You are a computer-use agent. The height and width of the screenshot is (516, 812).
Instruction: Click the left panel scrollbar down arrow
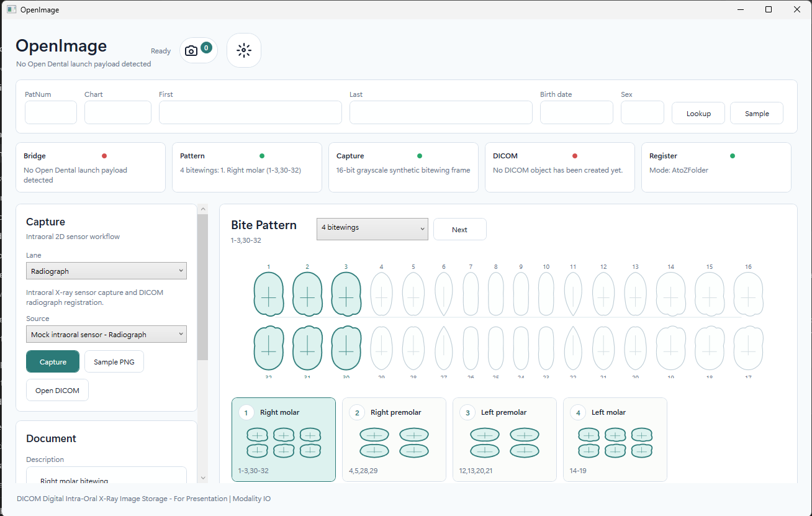(x=202, y=478)
